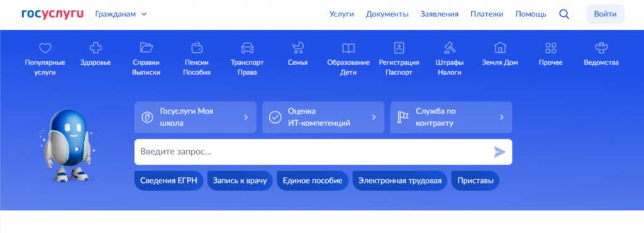Click the Войти login button
This screenshot has width=644, height=233.
(605, 14)
